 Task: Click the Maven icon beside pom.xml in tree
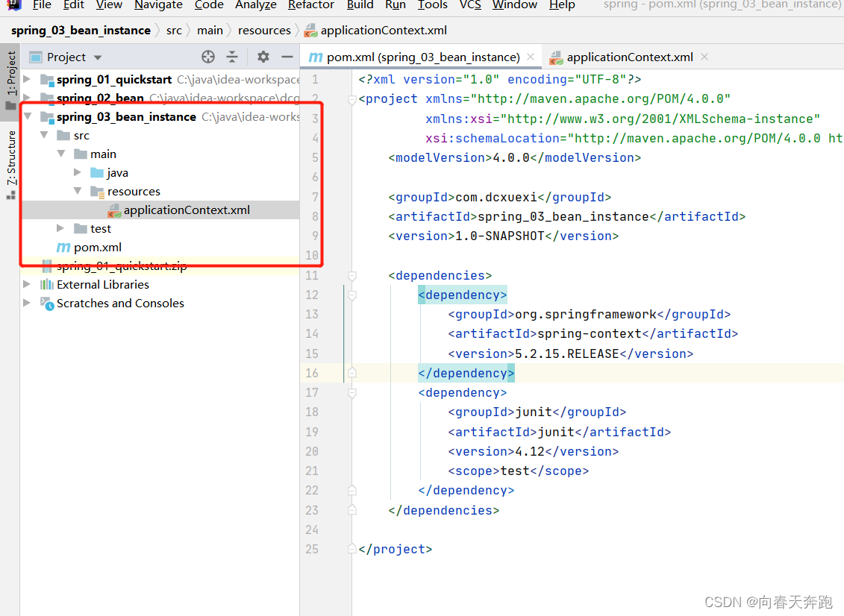(x=63, y=248)
